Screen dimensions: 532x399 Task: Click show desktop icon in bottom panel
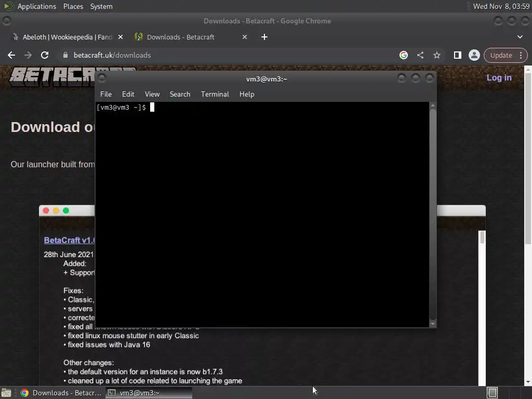point(6,393)
